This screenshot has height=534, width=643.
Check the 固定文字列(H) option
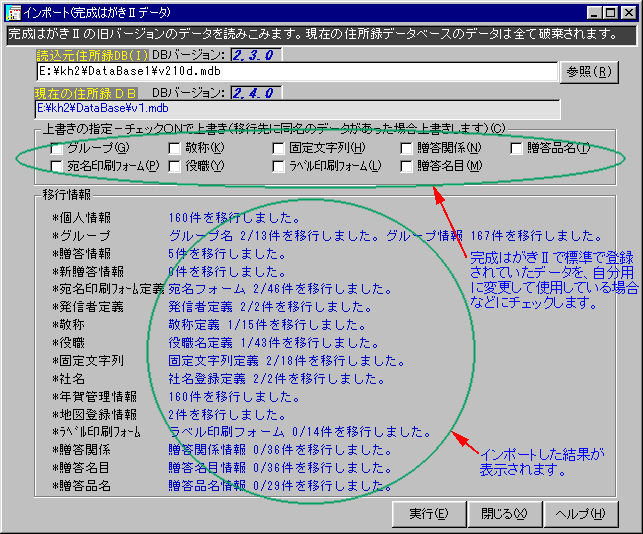pos(278,149)
